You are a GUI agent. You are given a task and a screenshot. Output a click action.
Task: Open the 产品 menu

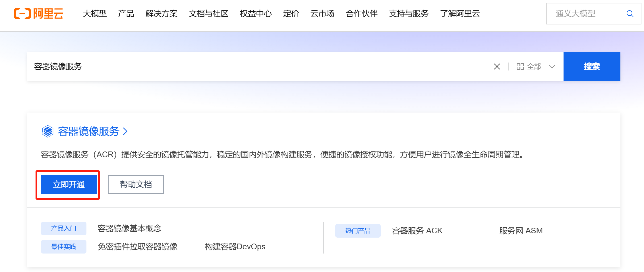click(x=126, y=14)
